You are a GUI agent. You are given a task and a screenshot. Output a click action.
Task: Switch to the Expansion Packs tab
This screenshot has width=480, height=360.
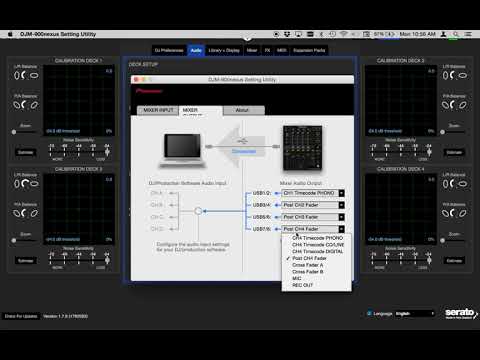click(309, 50)
